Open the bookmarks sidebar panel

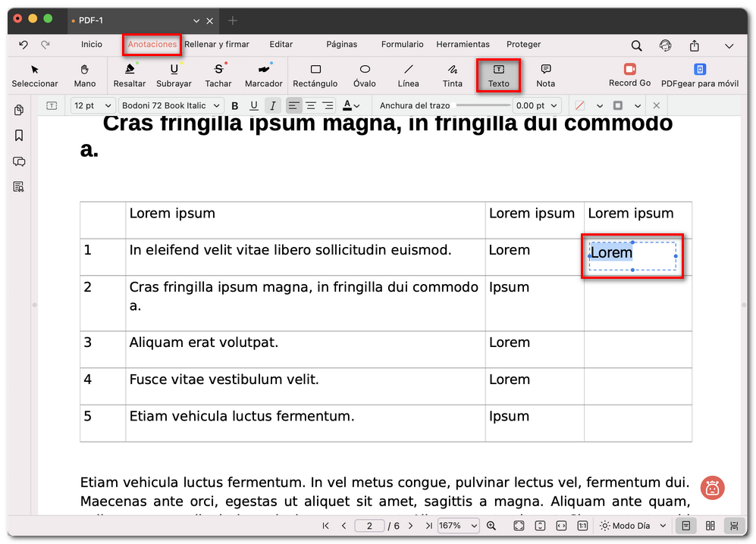19,136
